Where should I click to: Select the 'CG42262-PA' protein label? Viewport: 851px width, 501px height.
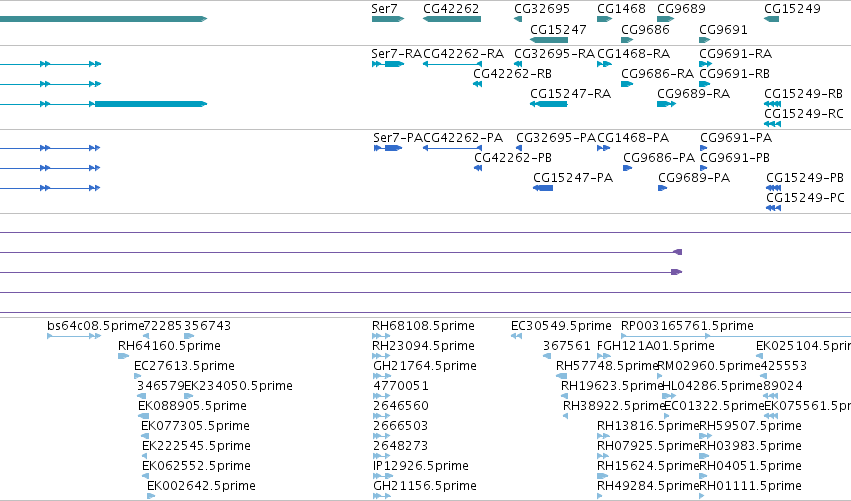point(463,138)
